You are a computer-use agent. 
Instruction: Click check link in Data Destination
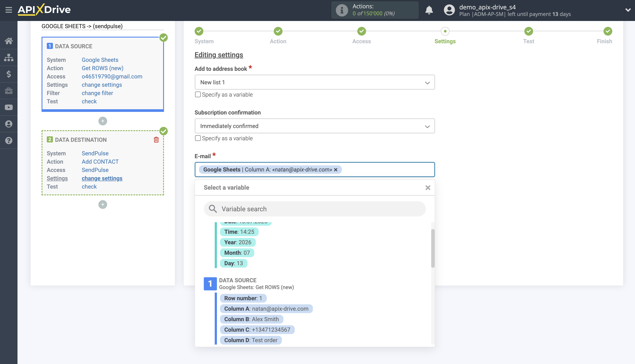click(89, 187)
